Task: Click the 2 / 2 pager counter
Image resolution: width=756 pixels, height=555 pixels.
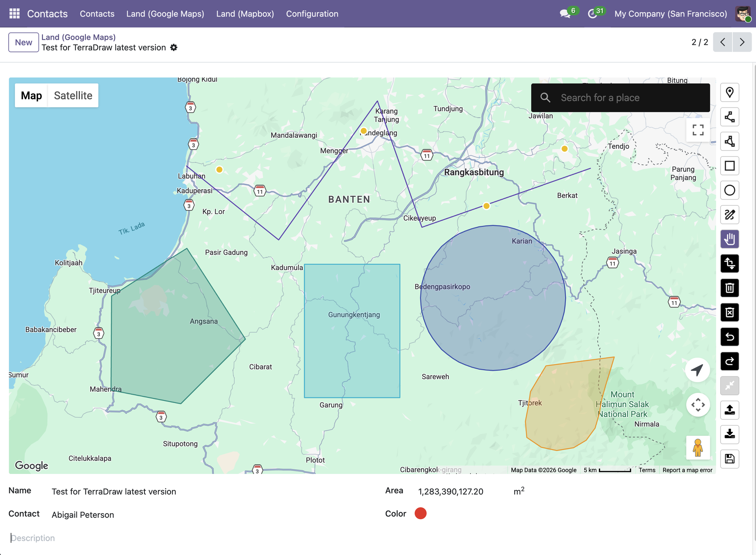Action: tap(700, 42)
